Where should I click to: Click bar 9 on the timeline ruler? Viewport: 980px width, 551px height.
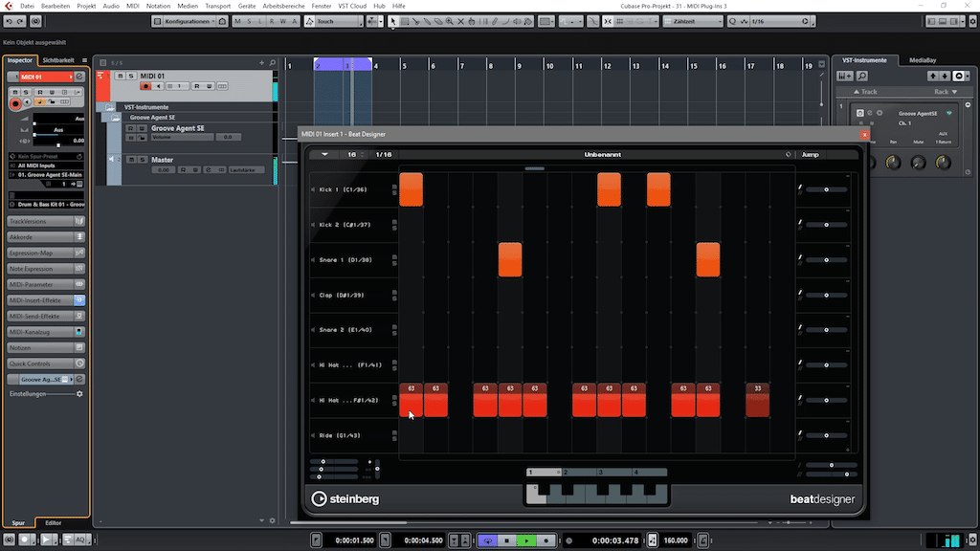tap(519, 66)
